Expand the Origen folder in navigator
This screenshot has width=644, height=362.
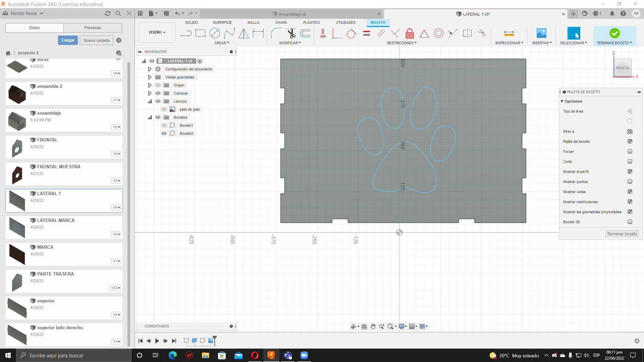150,85
